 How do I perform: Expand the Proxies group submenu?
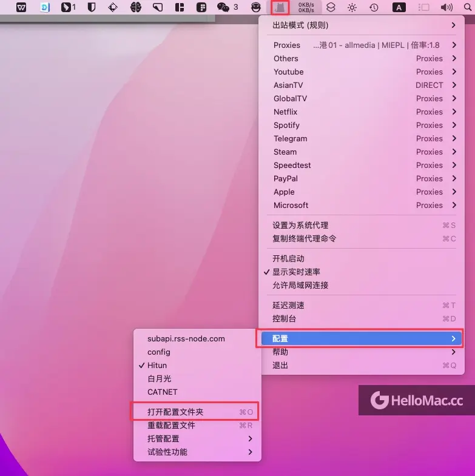(362, 45)
